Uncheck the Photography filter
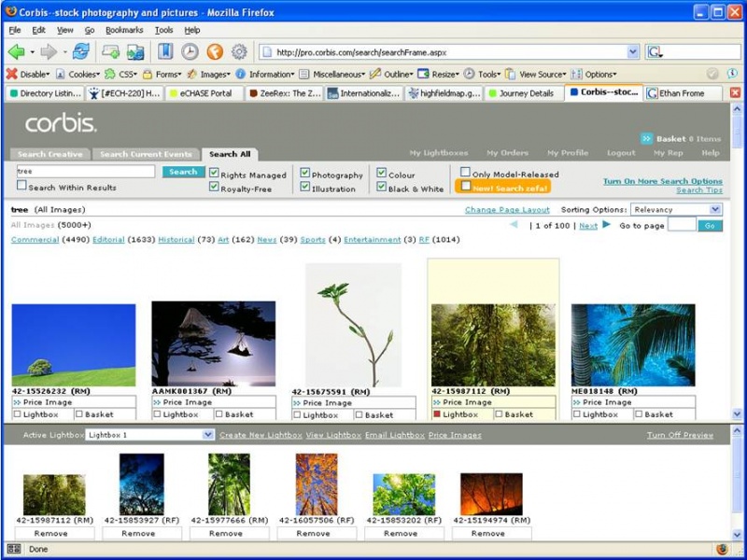This screenshot has height=560, width=747. (x=305, y=172)
